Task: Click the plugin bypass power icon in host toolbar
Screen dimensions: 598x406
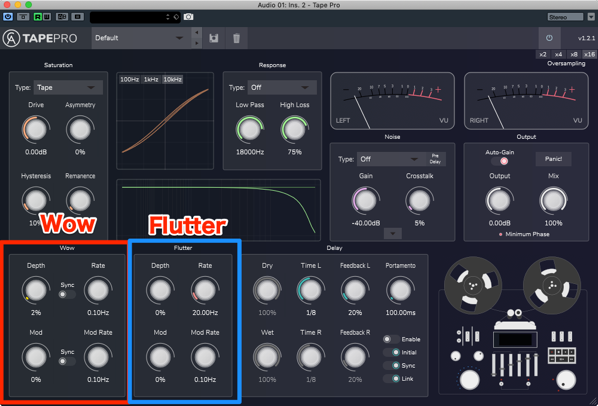Action: (x=8, y=17)
